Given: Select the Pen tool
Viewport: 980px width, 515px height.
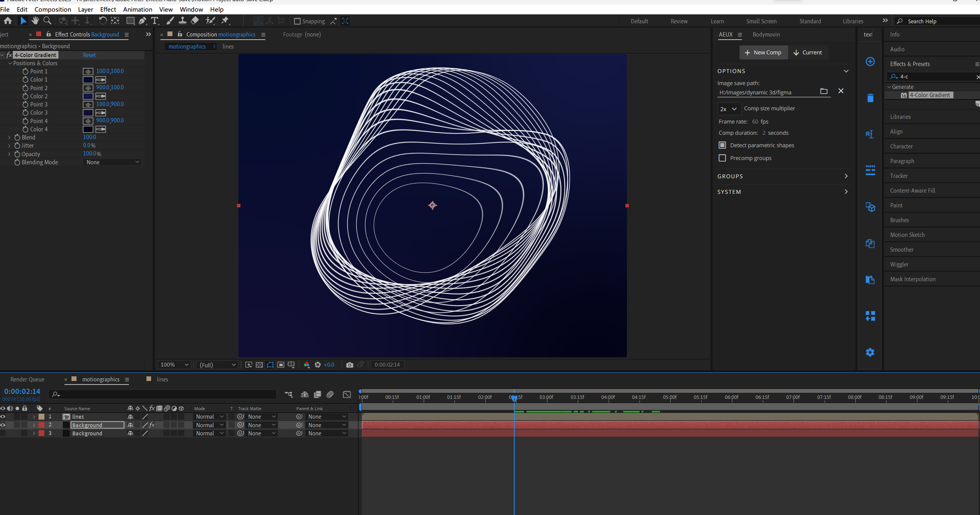Looking at the screenshot, I should [x=143, y=21].
